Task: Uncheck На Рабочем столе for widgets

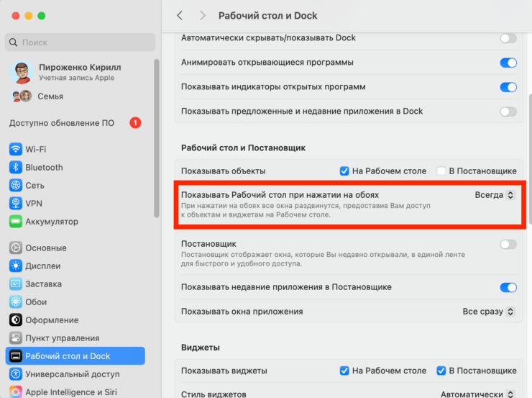Action: pyautogui.click(x=344, y=371)
